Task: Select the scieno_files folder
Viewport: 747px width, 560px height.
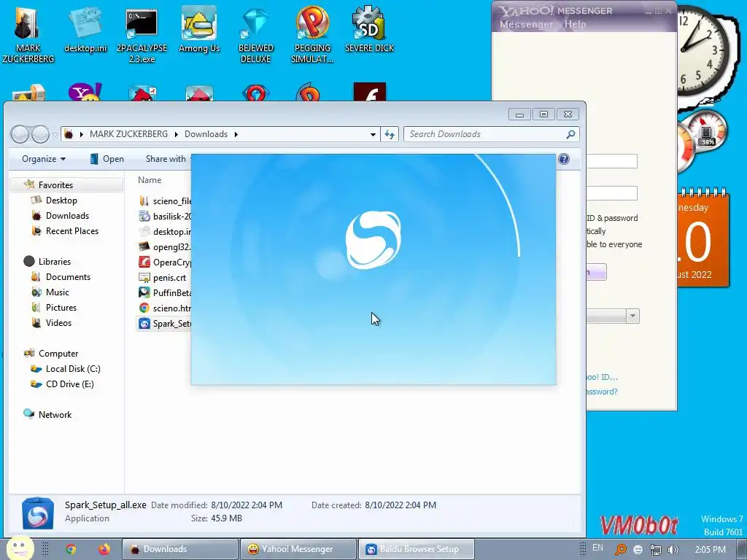Action: [164, 201]
